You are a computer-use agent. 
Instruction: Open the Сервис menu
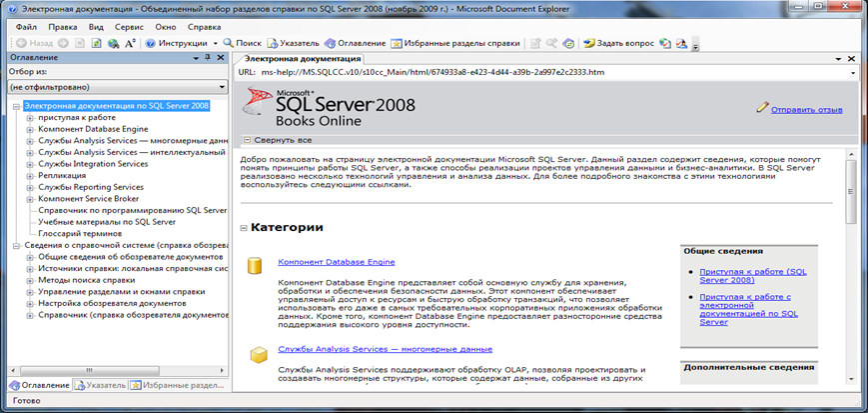(130, 27)
